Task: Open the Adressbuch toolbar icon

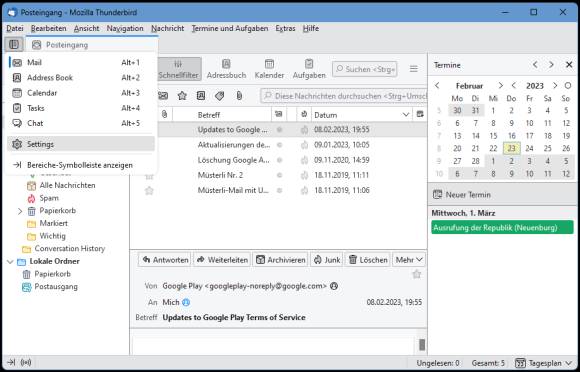Action: tap(226, 69)
